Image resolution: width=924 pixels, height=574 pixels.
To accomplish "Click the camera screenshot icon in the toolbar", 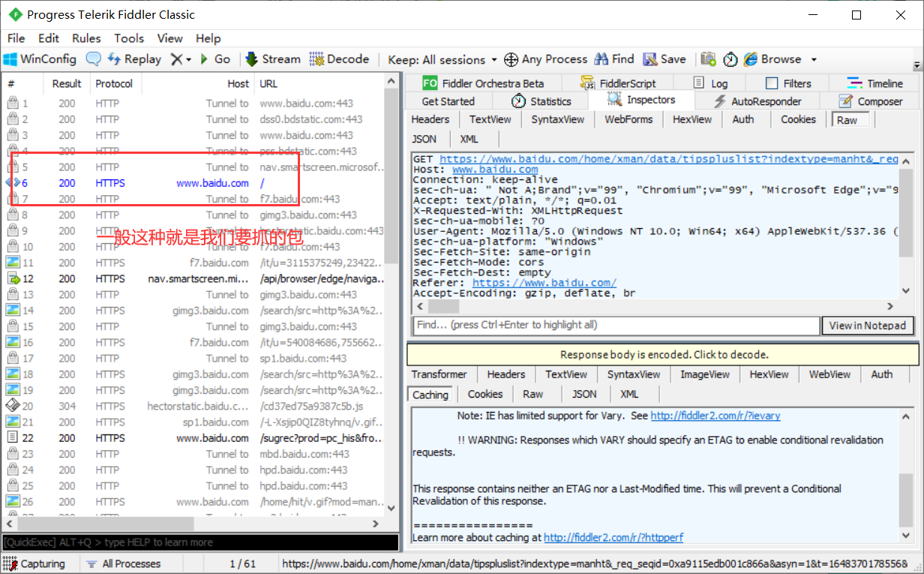I will coord(708,59).
